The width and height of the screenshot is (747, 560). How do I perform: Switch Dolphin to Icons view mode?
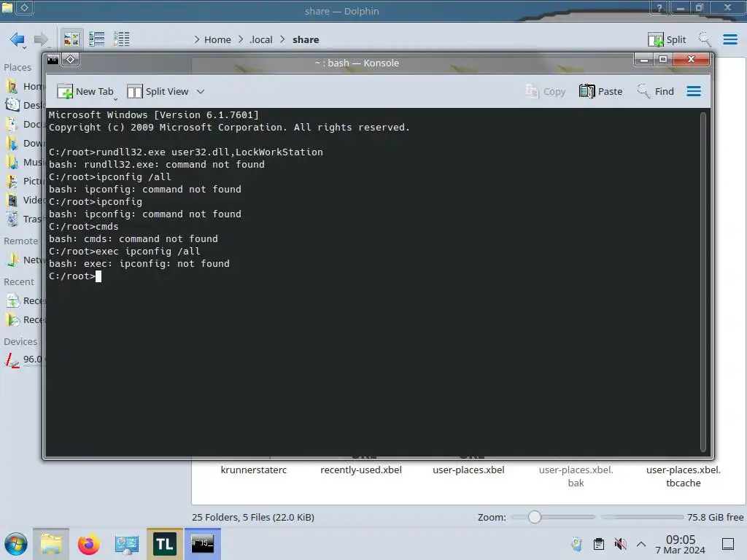[x=71, y=39]
